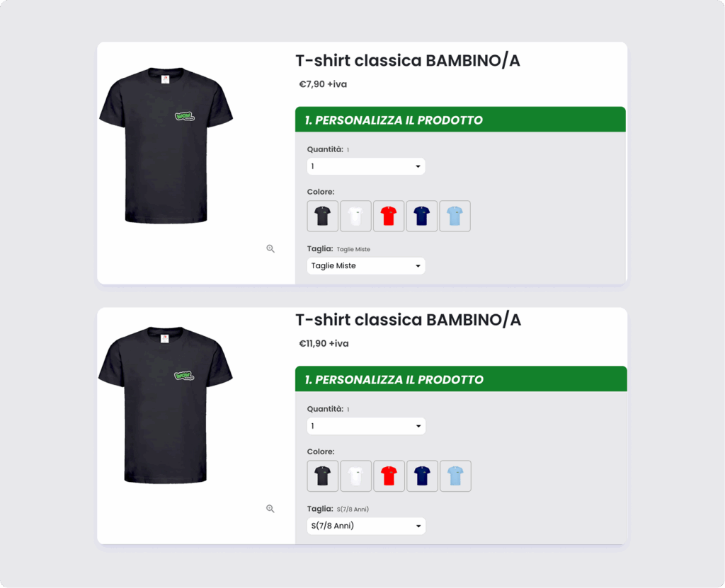The height and width of the screenshot is (588, 725).
Task: Click the top green 'Personalizza il prodotto' header
Action: click(460, 120)
